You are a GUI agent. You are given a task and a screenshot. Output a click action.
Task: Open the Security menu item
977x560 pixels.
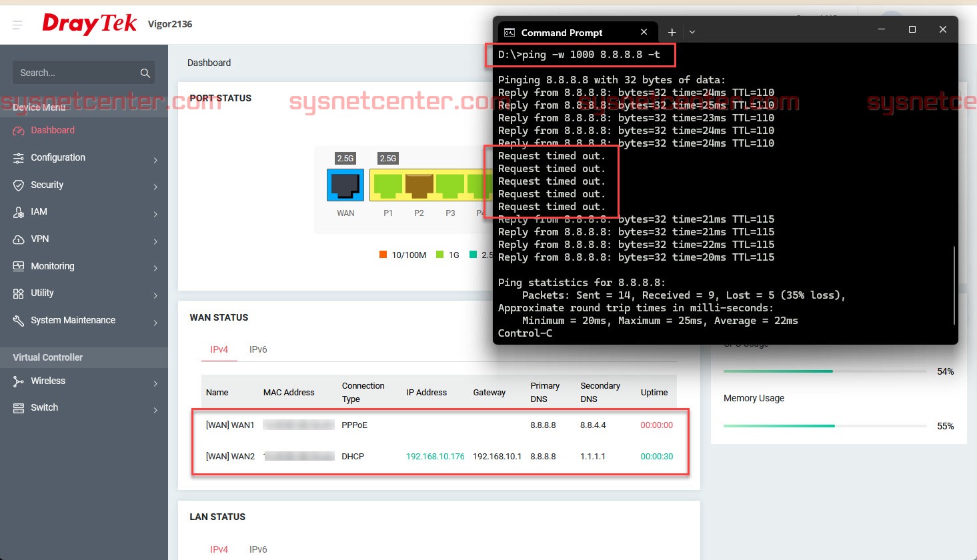coord(47,185)
